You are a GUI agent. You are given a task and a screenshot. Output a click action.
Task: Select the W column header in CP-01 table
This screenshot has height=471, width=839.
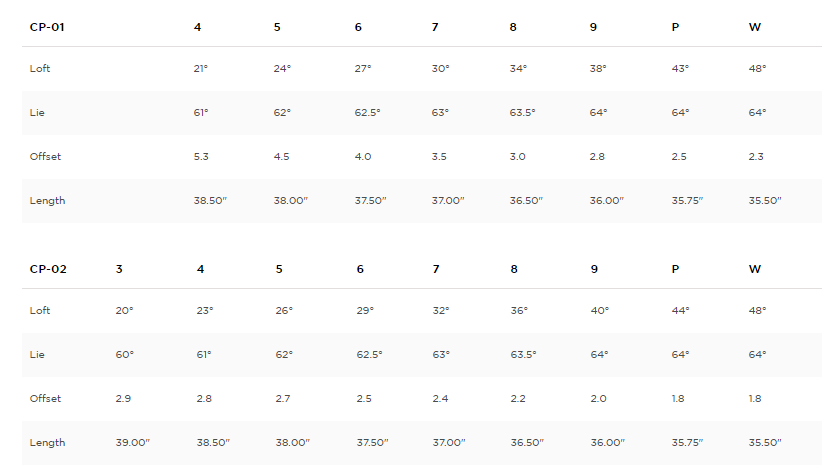pyautogui.click(x=754, y=26)
